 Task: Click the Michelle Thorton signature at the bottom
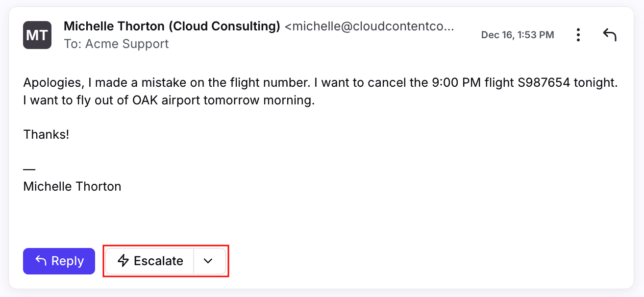tap(72, 187)
